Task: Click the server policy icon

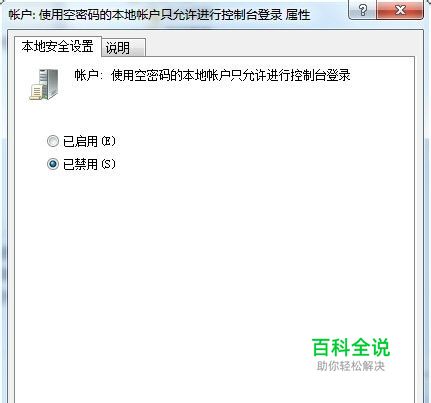Action: [44, 84]
